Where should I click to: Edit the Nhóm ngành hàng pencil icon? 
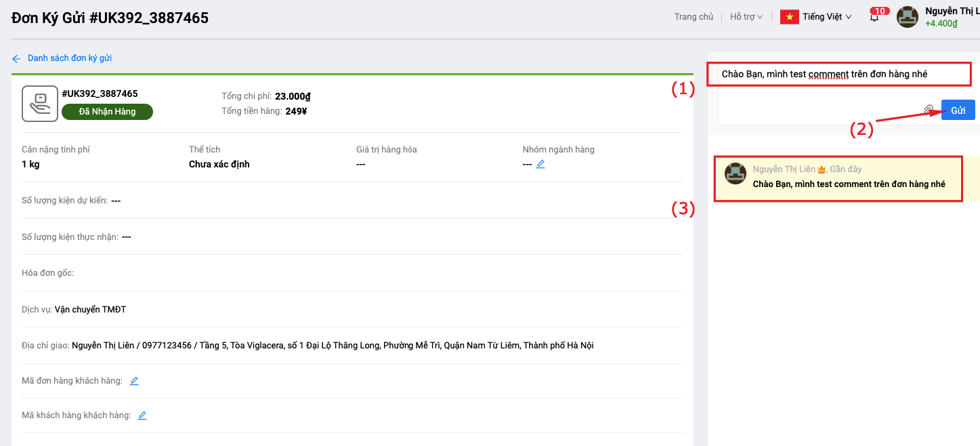[x=540, y=164]
